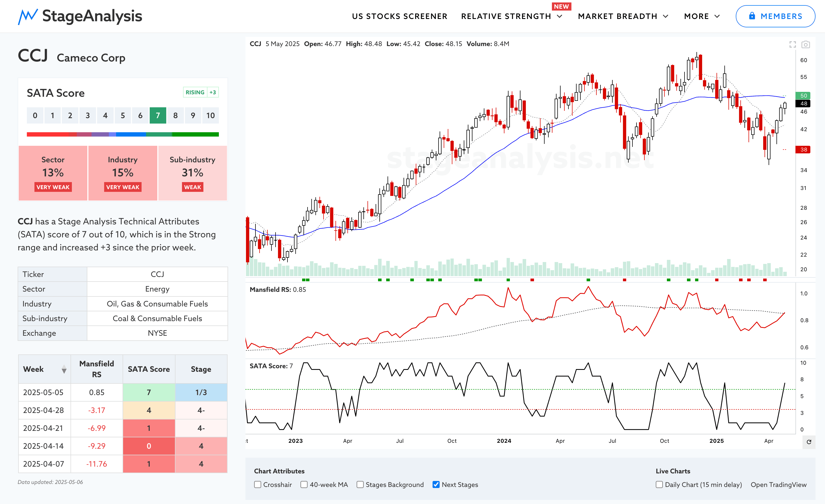Click the black 48 current price label

coord(803,104)
